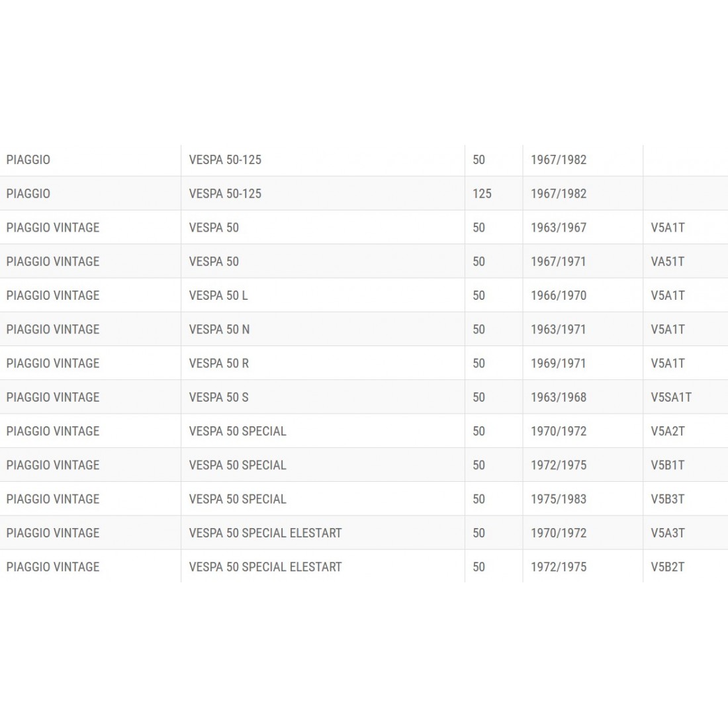Click VESPA 50-125 in the 125 displacement row
The height and width of the screenshot is (728, 728).
(225, 194)
